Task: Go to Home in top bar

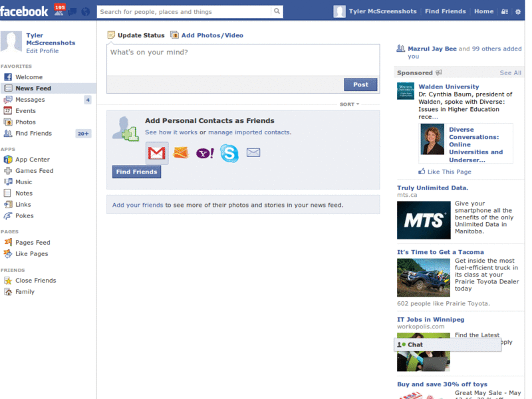Action: point(484,11)
